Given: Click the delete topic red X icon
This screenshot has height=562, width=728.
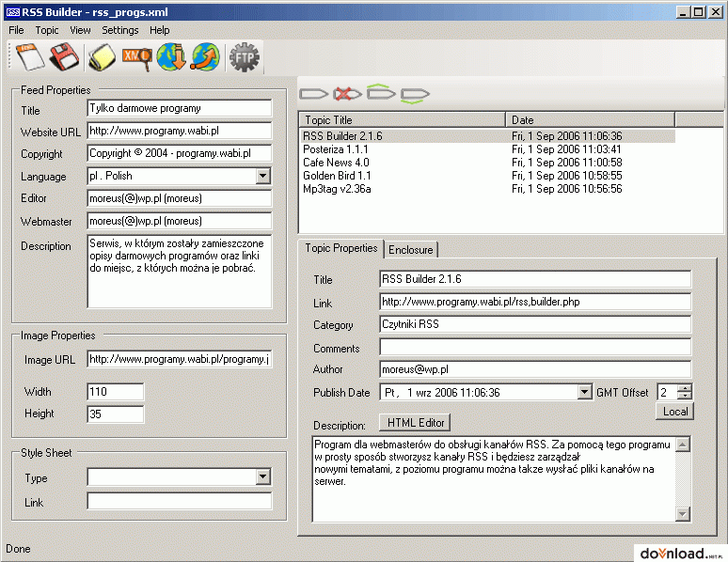Looking at the screenshot, I should (x=347, y=94).
